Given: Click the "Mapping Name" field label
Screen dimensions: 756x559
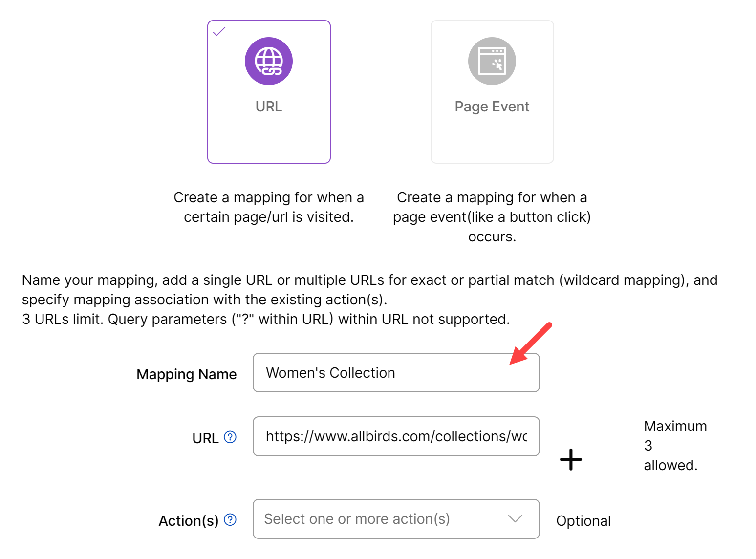Looking at the screenshot, I should (x=186, y=374).
